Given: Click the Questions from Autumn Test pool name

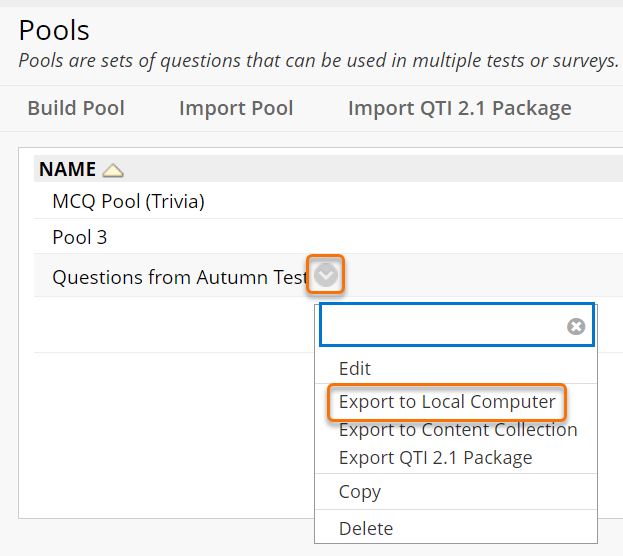Looking at the screenshot, I should click(x=178, y=277).
